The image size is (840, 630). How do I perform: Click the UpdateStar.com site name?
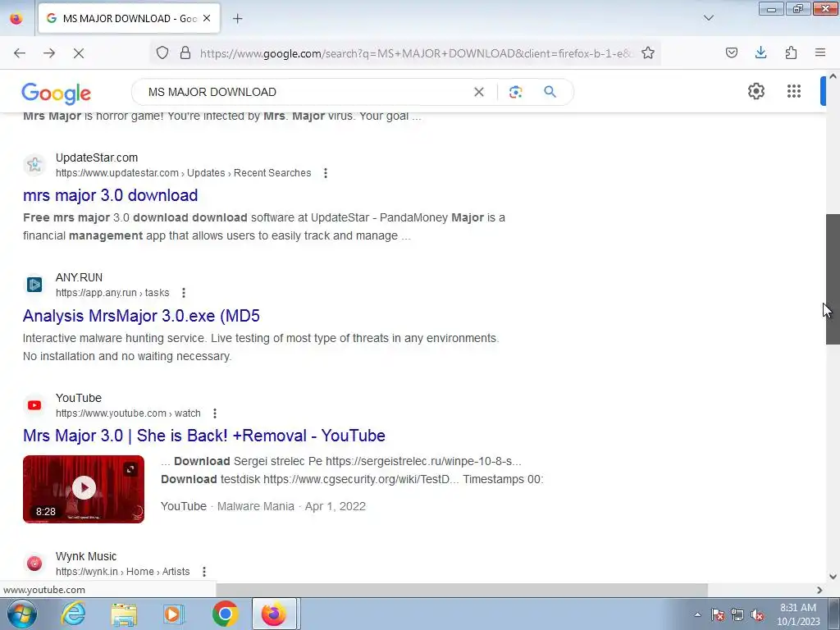[97, 157]
